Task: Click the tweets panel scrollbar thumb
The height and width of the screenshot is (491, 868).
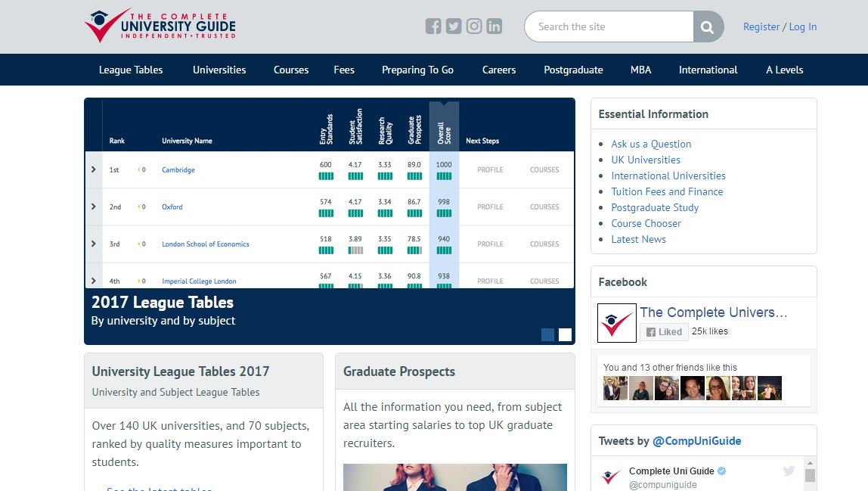Action: tap(810, 475)
